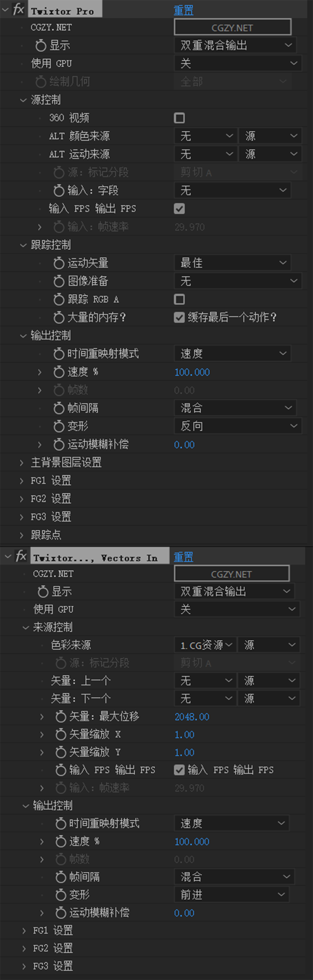Toggle the stopwatch for 输入: 字段
Image resolution: width=313 pixels, height=980 pixels.
click(59, 190)
